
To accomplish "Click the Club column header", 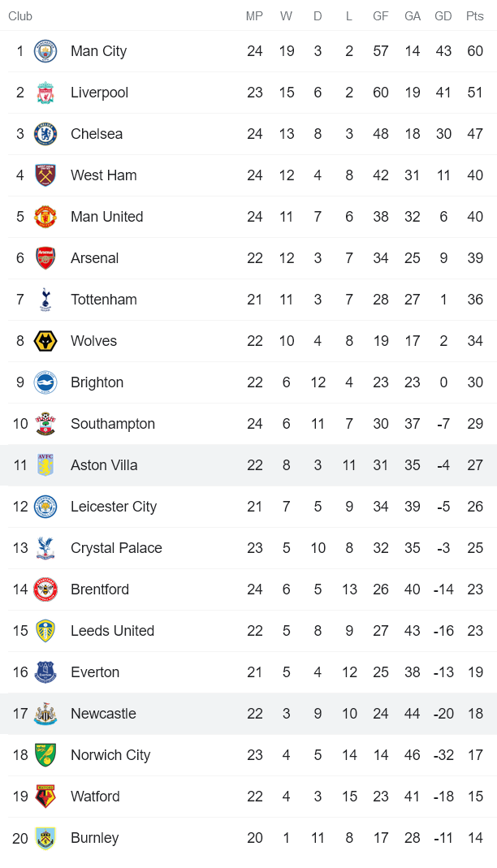I will (20, 16).
